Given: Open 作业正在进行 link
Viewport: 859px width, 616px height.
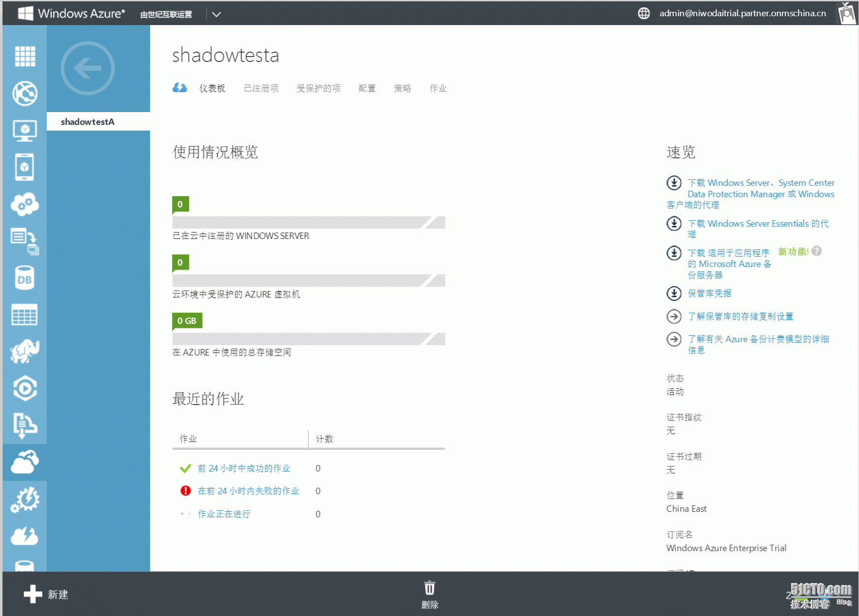Looking at the screenshot, I should pyautogui.click(x=224, y=514).
